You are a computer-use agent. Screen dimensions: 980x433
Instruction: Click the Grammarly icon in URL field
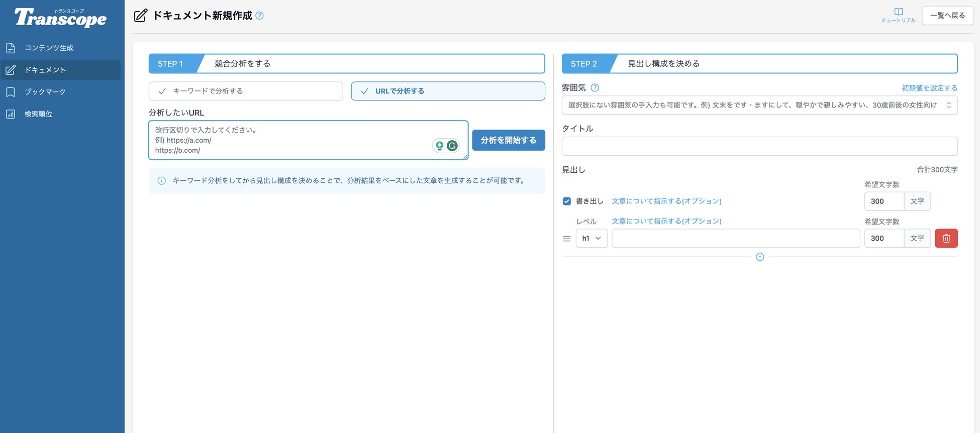[452, 146]
